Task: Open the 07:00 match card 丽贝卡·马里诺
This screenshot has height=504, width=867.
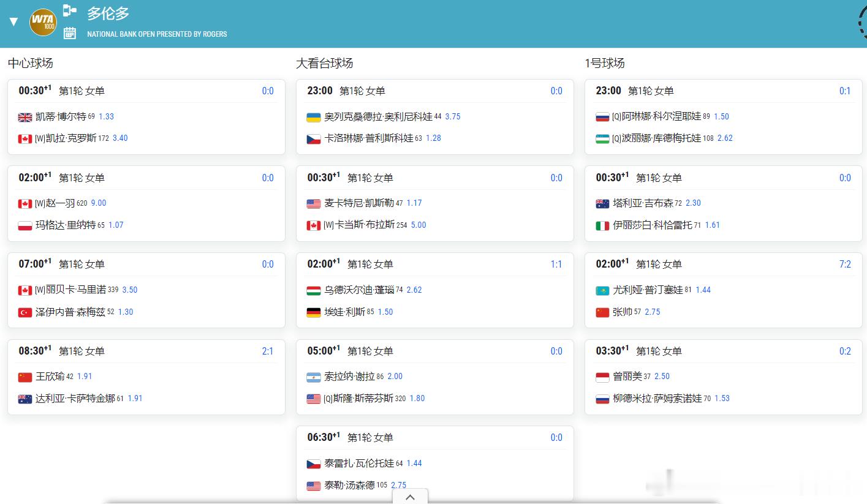Action: coord(146,290)
